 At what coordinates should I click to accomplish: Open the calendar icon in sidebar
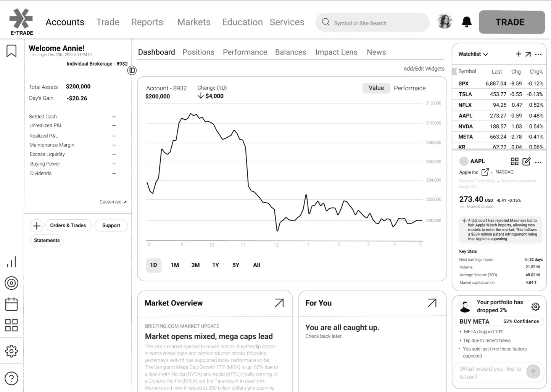click(x=11, y=304)
